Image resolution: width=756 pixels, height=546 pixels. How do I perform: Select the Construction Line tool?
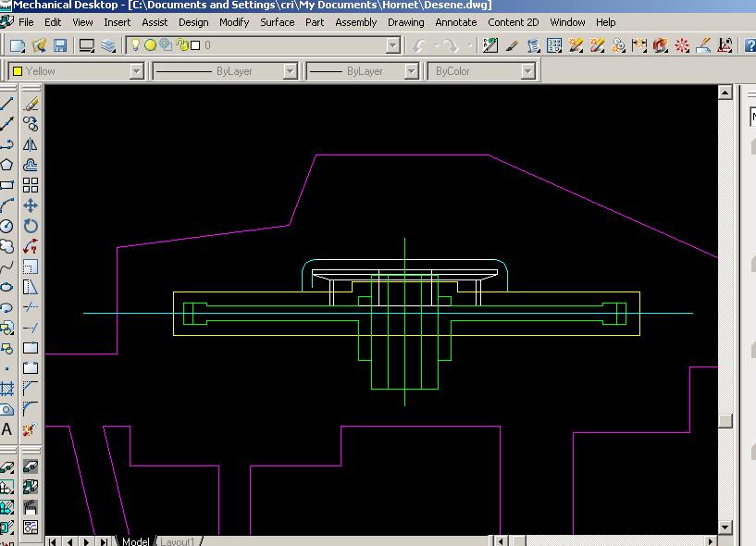point(6,124)
